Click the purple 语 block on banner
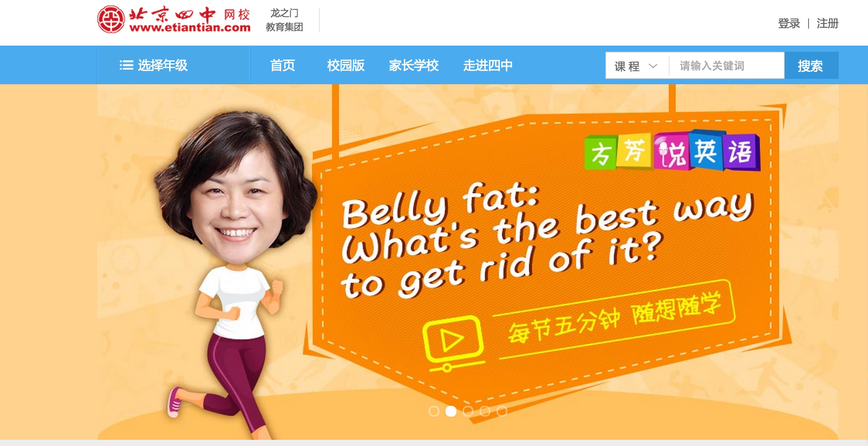 [741, 152]
